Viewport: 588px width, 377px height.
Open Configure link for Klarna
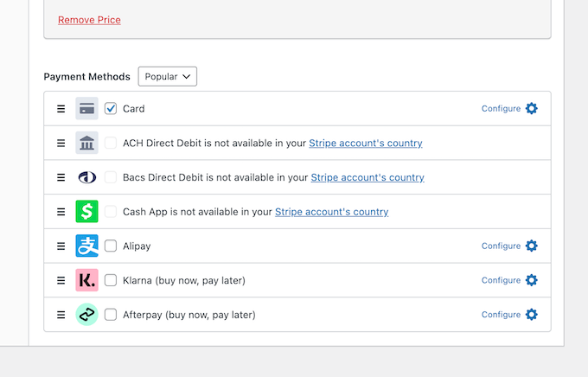pos(501,280)
